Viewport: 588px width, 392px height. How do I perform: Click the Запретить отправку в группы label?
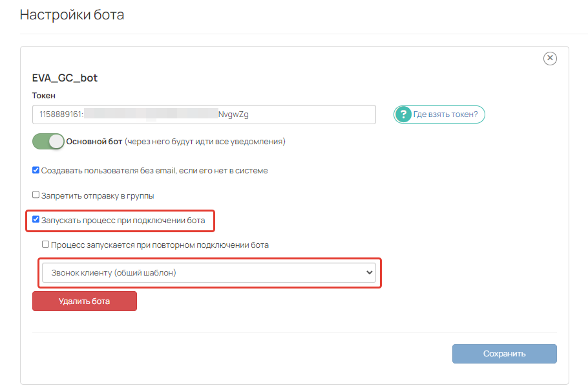[98, 195]
